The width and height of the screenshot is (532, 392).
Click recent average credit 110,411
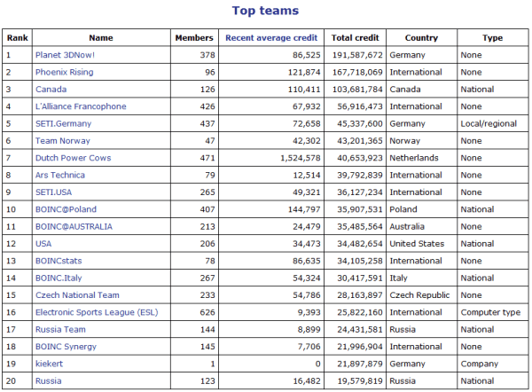[304, 90]
